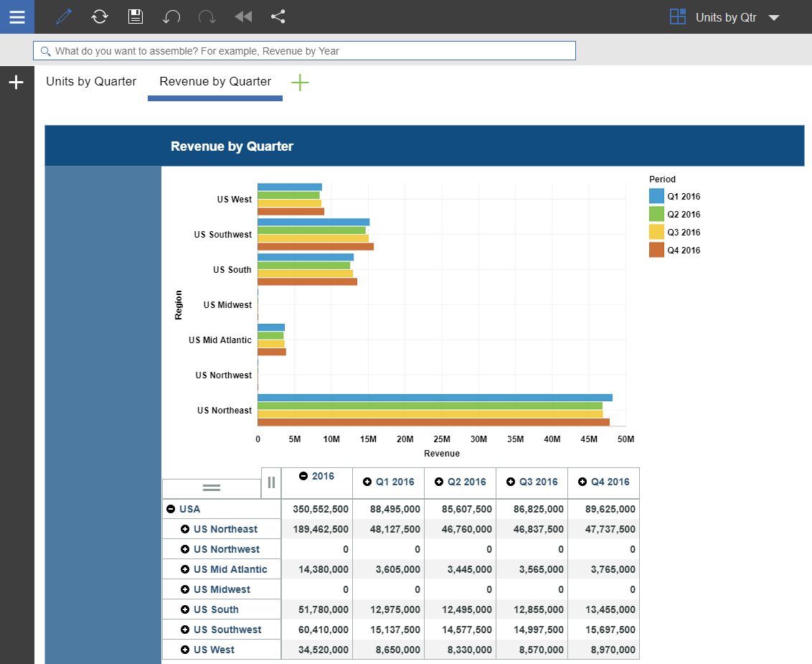Click the save floppy disk icon
This screenshot has height=664, width=812.
(x=136, y=17)
